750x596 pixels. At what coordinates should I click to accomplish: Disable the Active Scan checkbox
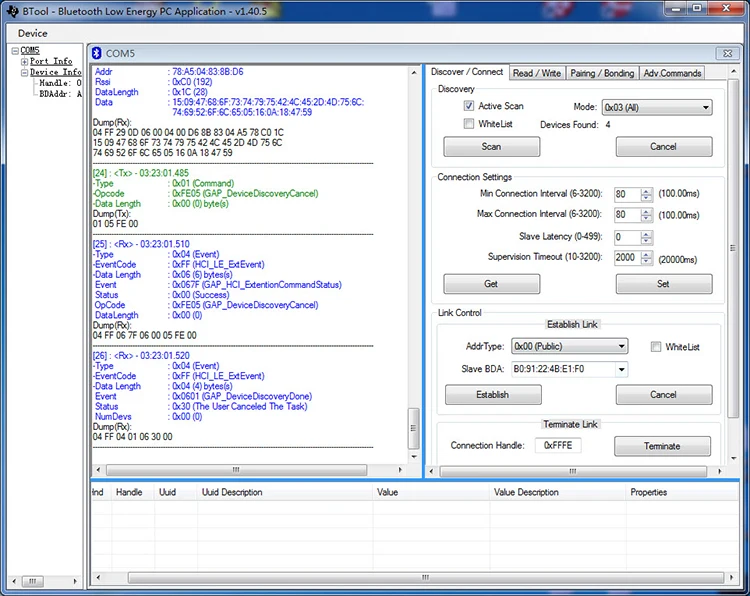(469, 106)
